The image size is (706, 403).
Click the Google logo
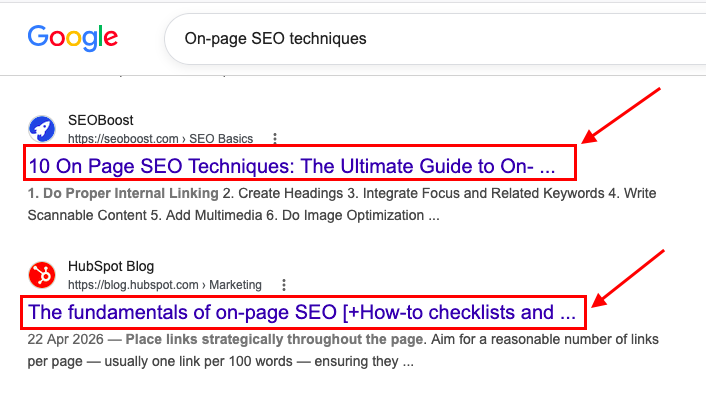pos(72,38)
